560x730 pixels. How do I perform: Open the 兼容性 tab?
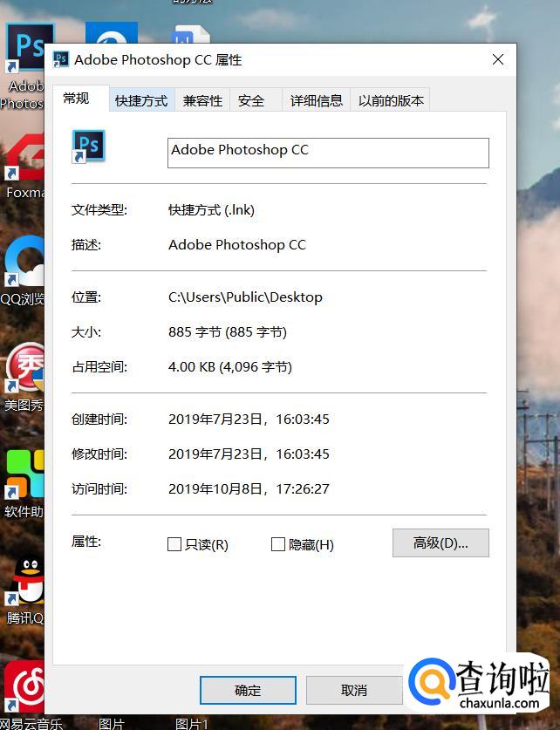202,101
